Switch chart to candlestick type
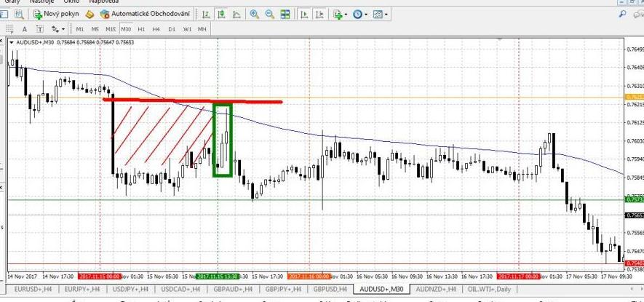Viewport: 644px width, 302px height. tap(221, 15)
